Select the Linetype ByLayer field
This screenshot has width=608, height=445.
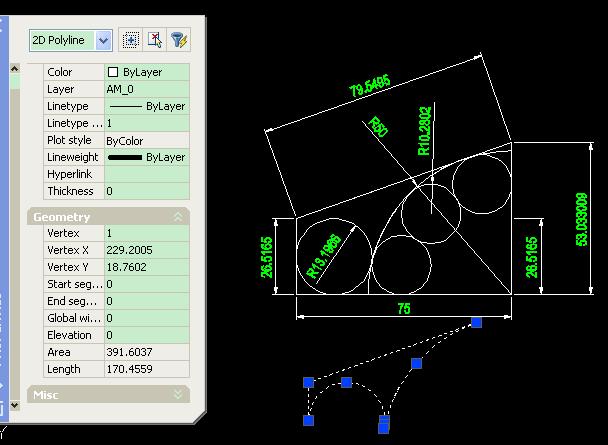(147, 106)
